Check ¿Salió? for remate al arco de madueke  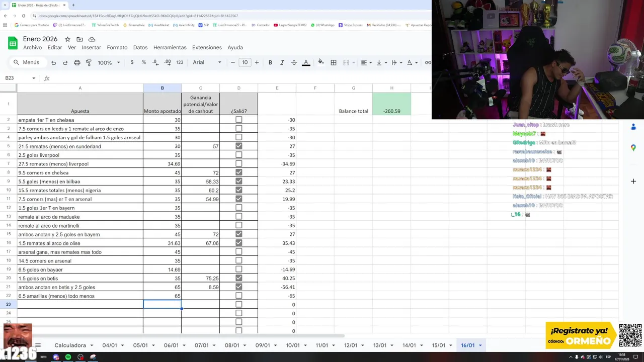[239, 216]
